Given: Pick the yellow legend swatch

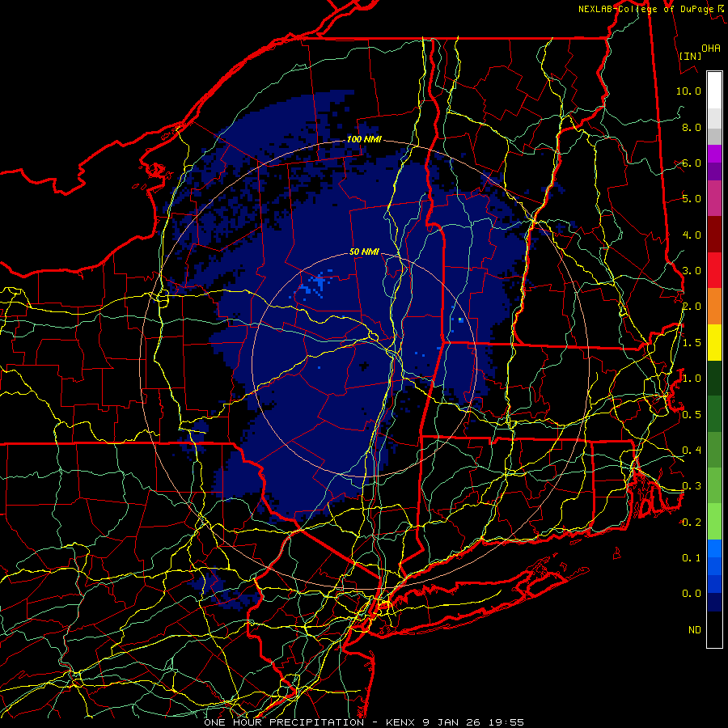Looking at the screenshot, I should (714, 342).
